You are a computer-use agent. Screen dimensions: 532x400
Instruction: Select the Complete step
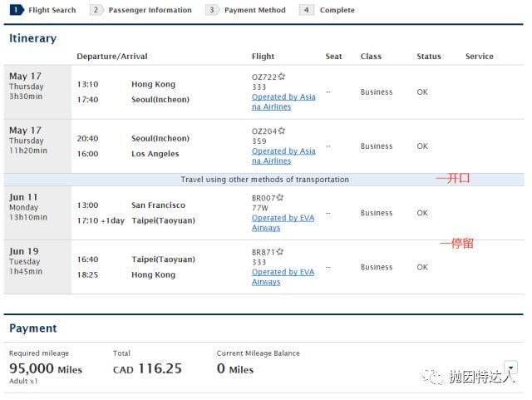click(x=337, y=10)
